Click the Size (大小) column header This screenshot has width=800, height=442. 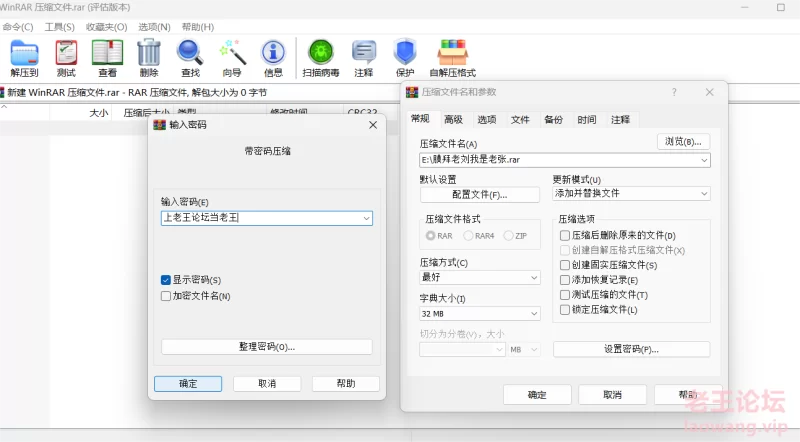coord(98,113)
